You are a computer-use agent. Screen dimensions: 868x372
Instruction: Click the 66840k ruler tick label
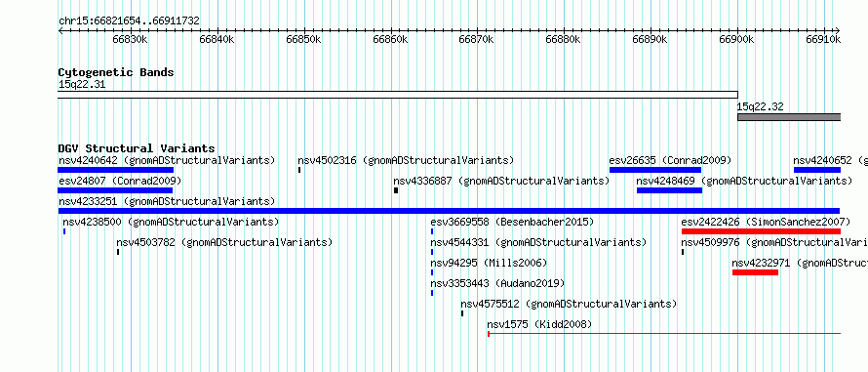click(x=217, y=39)
